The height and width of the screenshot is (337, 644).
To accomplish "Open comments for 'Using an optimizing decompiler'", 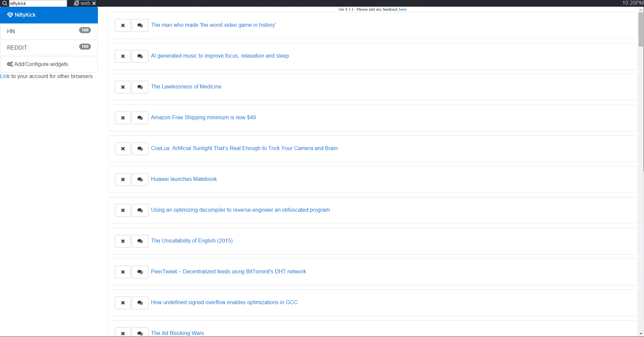I will (x=140, y=210).
